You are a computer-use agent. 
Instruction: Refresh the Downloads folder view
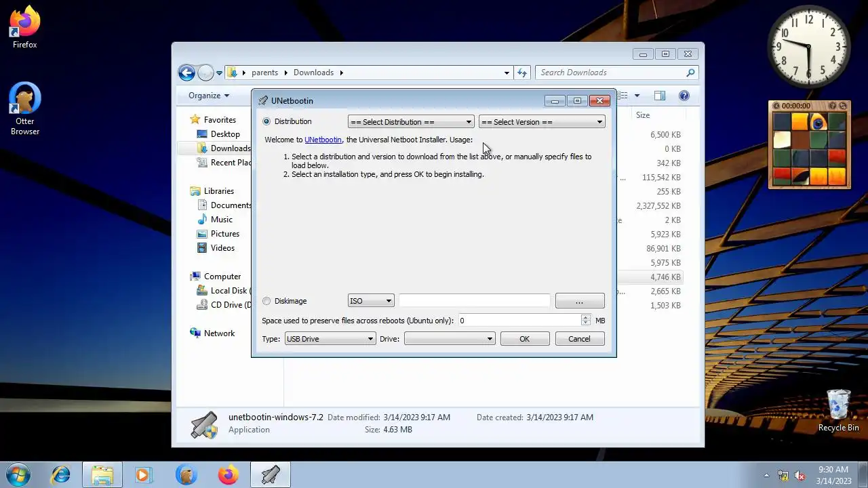(x=522, y=73)
